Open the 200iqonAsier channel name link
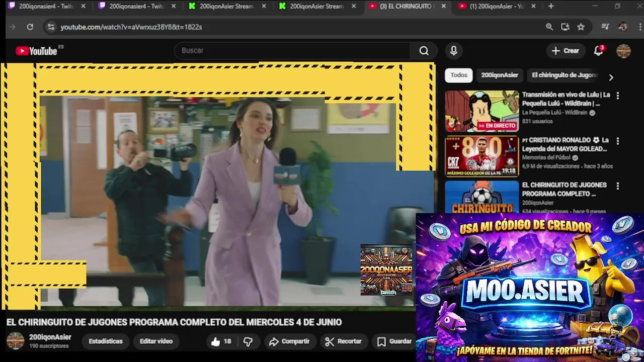644x362 pixels. tap(50, 337)
